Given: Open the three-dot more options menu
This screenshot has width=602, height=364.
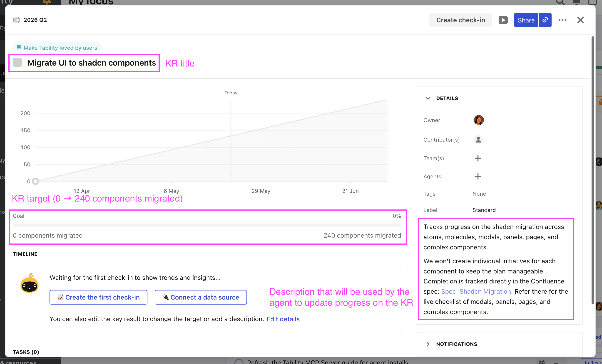Looking at the screenshot, I should [x=562, y=20].
